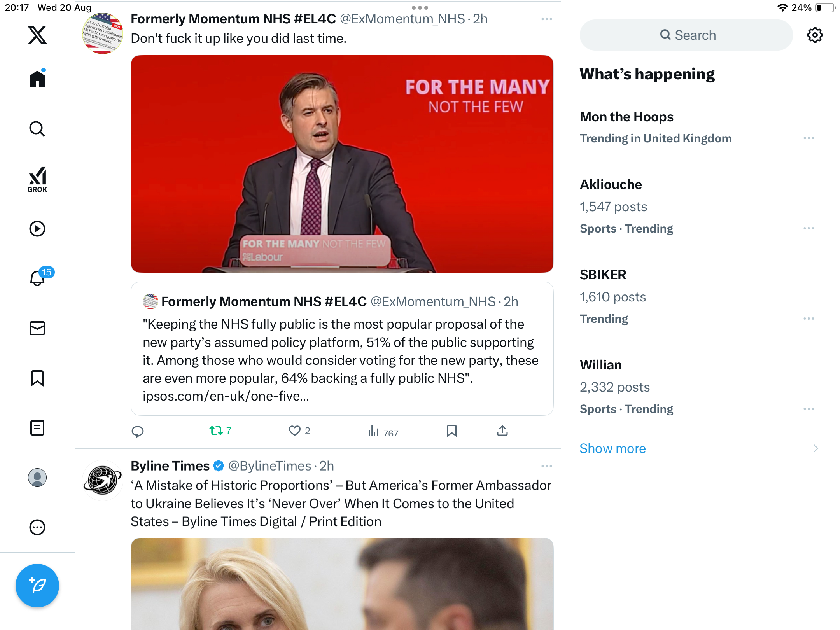Go to Home feed icon
The height and width of the screenshot is (630, 840).
tap(37, 79)
